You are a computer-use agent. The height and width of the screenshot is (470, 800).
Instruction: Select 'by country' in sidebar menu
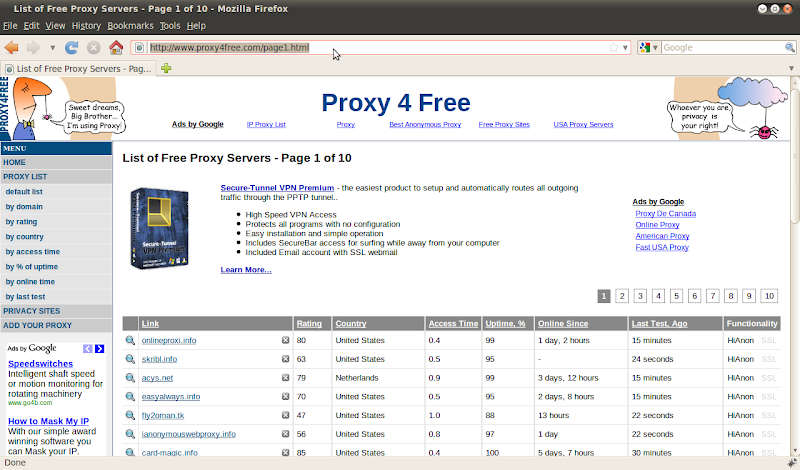(x=24, y=237)
